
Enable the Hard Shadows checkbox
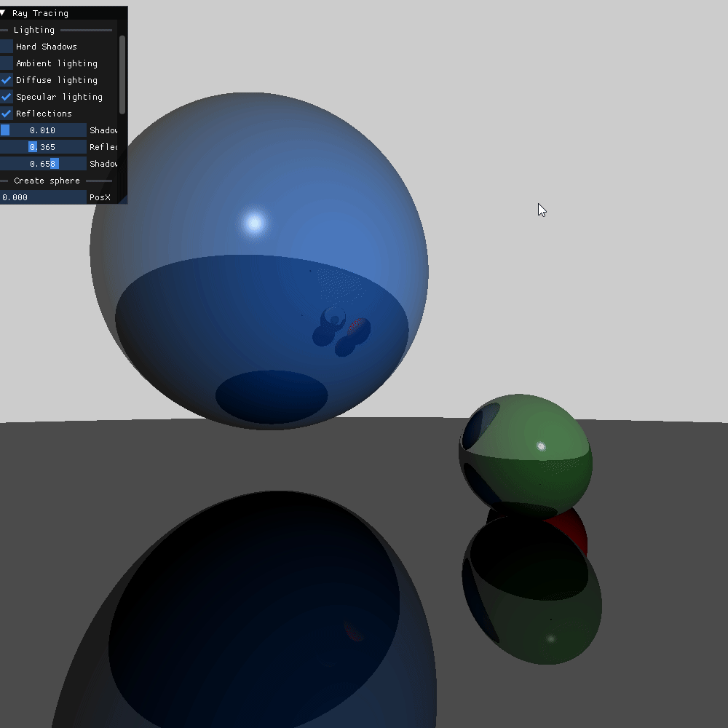(x=7, y=47)
